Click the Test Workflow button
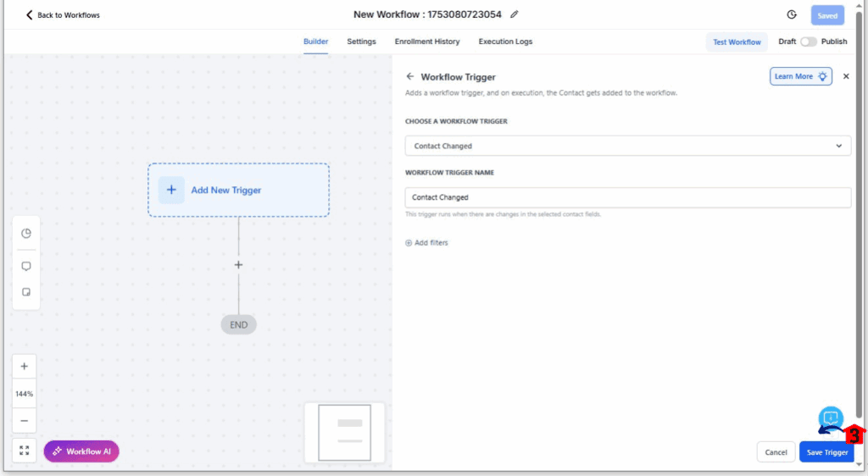This screenshot has width=868, height=476. click(x=737, y=42)
